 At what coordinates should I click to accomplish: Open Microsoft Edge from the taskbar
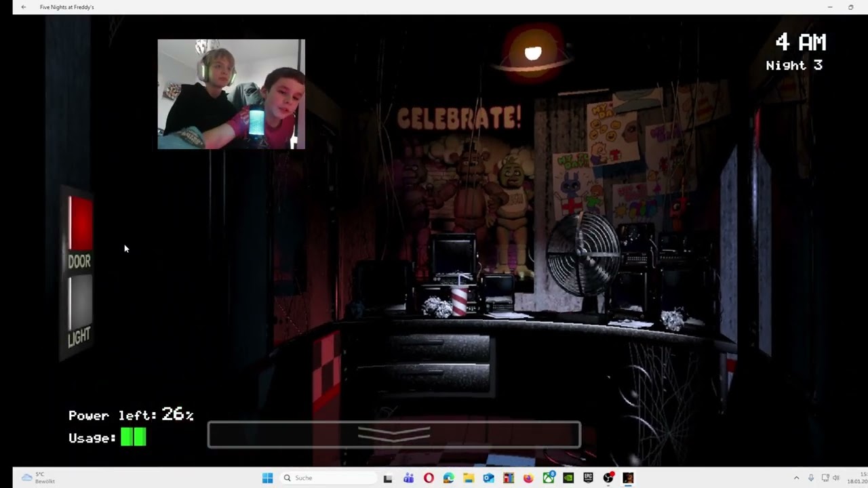tap(448, 478)
